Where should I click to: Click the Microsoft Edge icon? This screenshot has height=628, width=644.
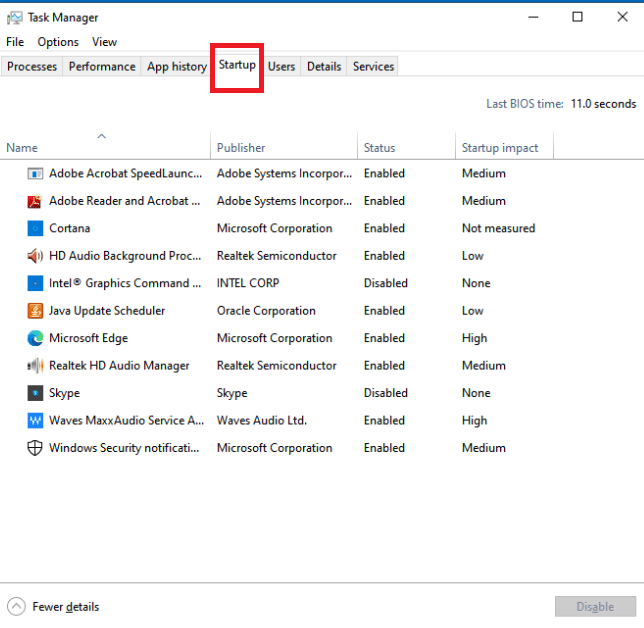tap(35, 339)
